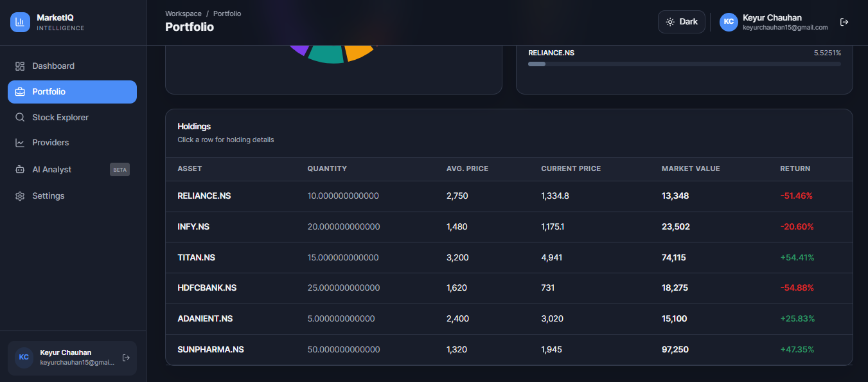Click the KC avatar in top header

[729, 22]
